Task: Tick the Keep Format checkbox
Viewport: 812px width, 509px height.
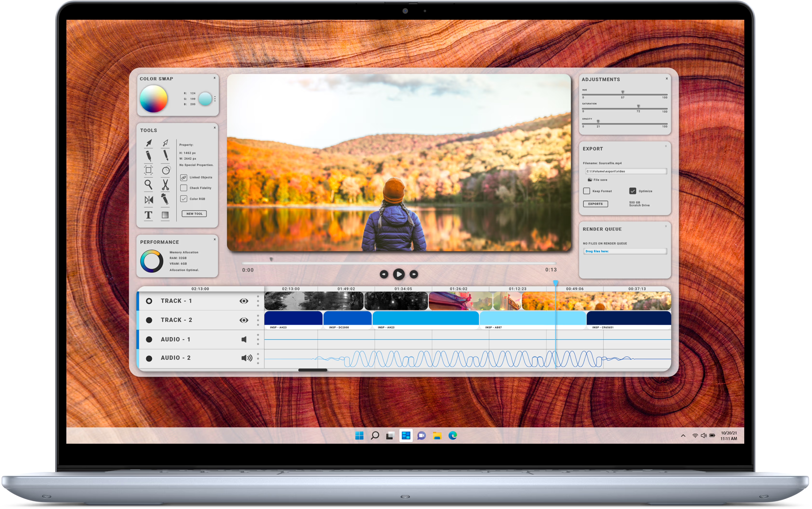Action: [x=587, y=191]
